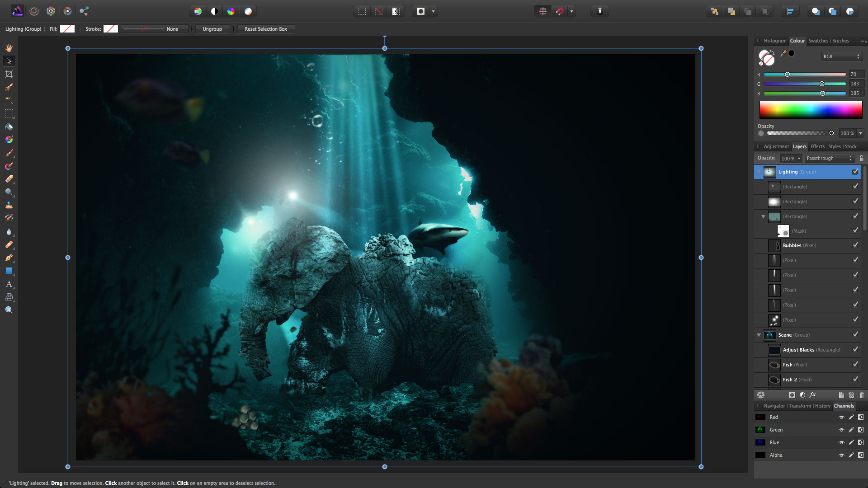Open the quick mask options dropdown arrow
The width and height of the screenshot is (868, 488).
(x=433, y=11)
